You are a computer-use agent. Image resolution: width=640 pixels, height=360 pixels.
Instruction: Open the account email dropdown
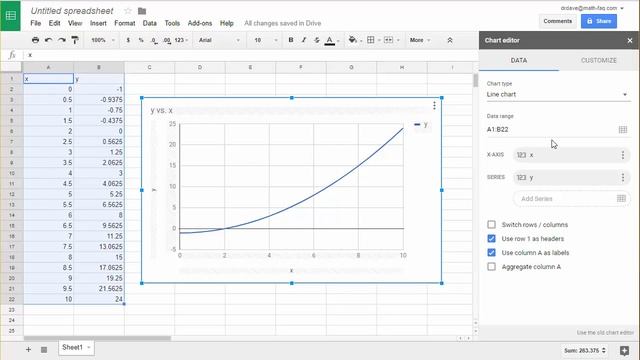(x=592, y=8)
